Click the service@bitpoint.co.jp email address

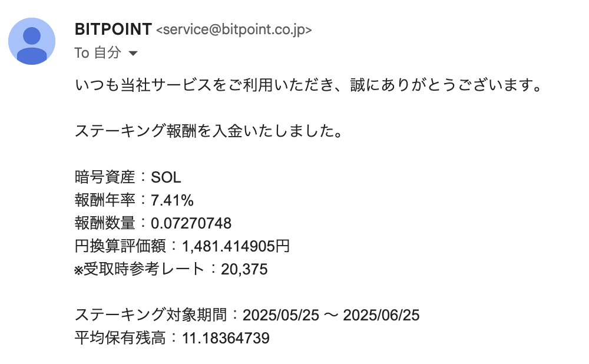coord(234,29)
